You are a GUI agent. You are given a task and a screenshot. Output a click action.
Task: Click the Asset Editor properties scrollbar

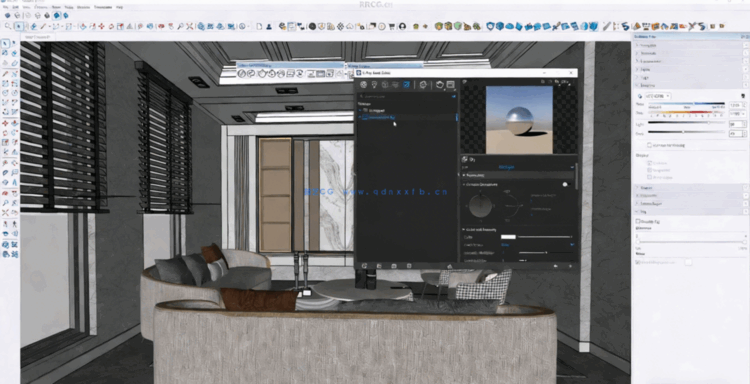[576, 177]
